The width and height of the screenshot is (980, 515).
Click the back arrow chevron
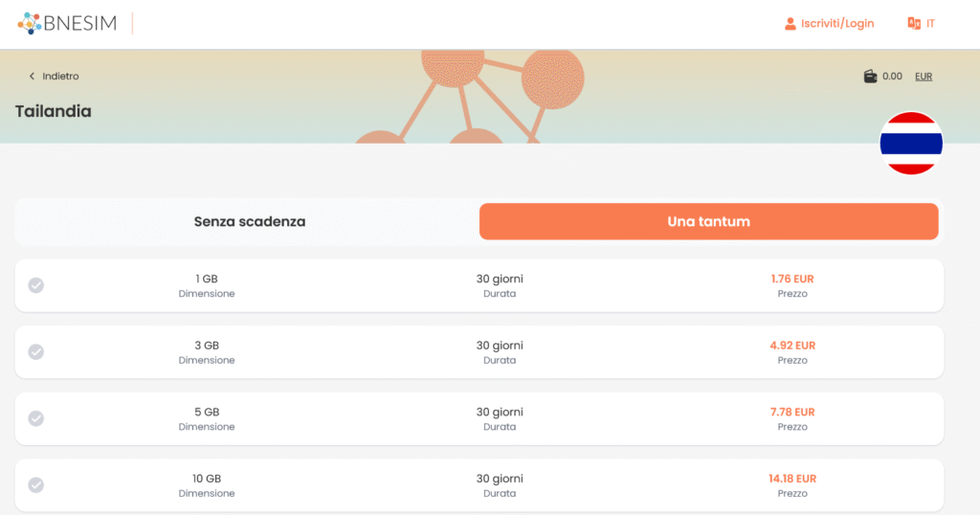(32, 77)
